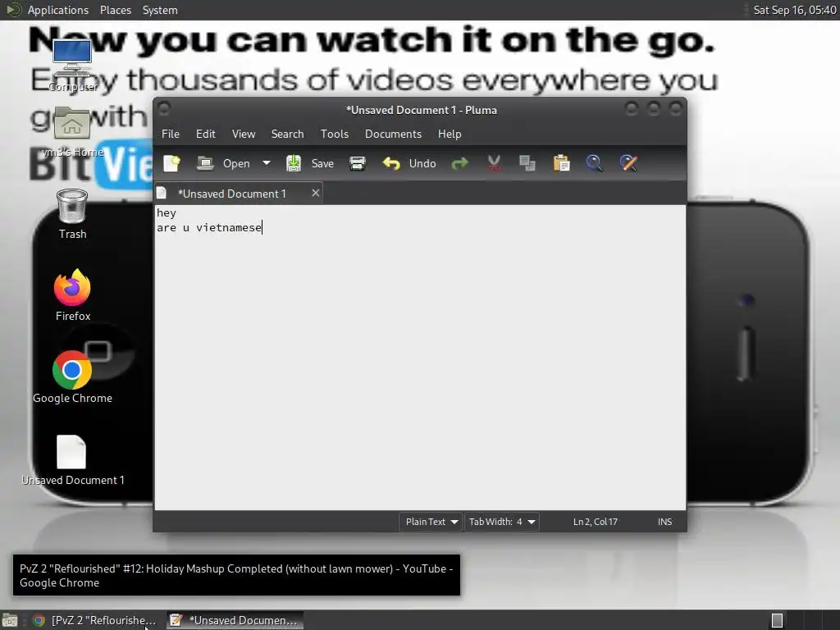
Task: Select the Unsaved Document 1 desktop file
Action: [72, 460]
